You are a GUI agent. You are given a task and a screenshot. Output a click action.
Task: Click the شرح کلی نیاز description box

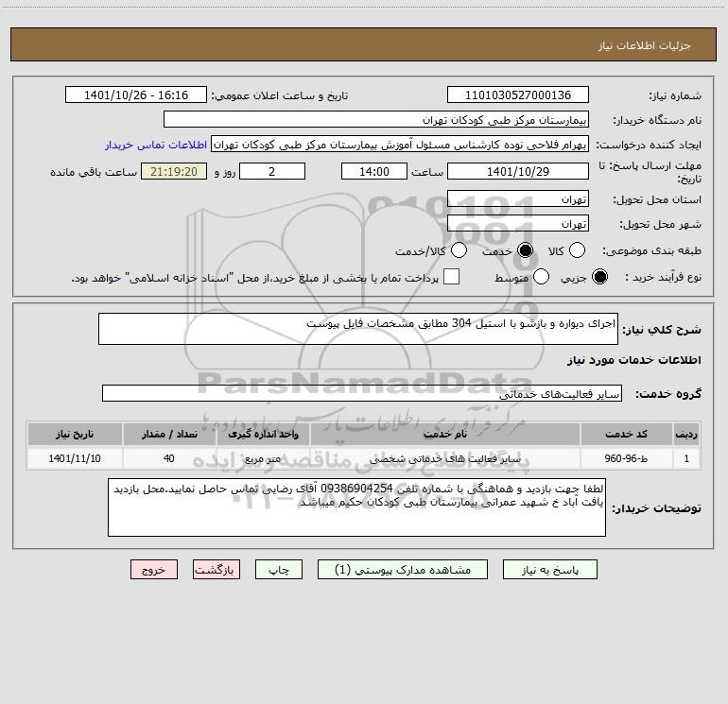358,329
